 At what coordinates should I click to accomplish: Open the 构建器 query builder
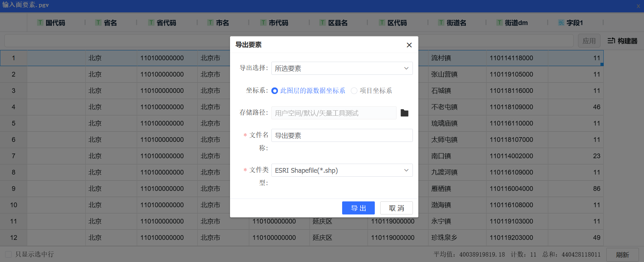point(622,41)
